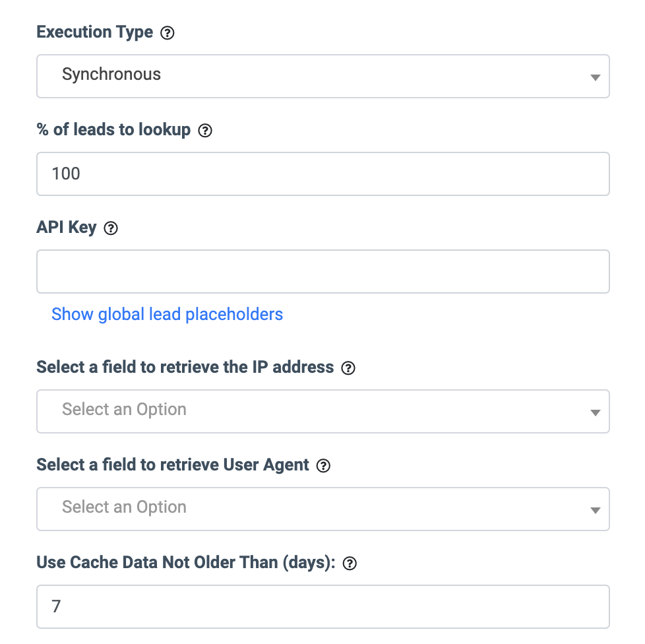This screenshot has height=644, width=645.
Task: Open the API Key help tooltip icon
Action: [x=111, y=228]
